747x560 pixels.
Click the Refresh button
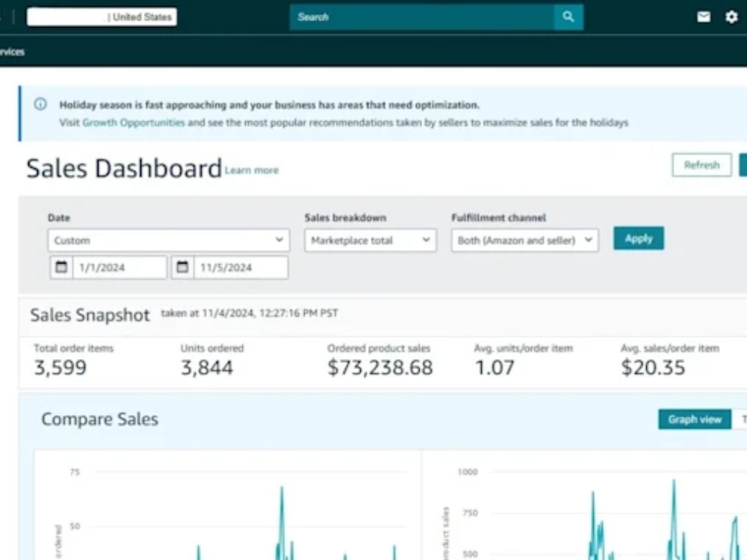point(701,165)
